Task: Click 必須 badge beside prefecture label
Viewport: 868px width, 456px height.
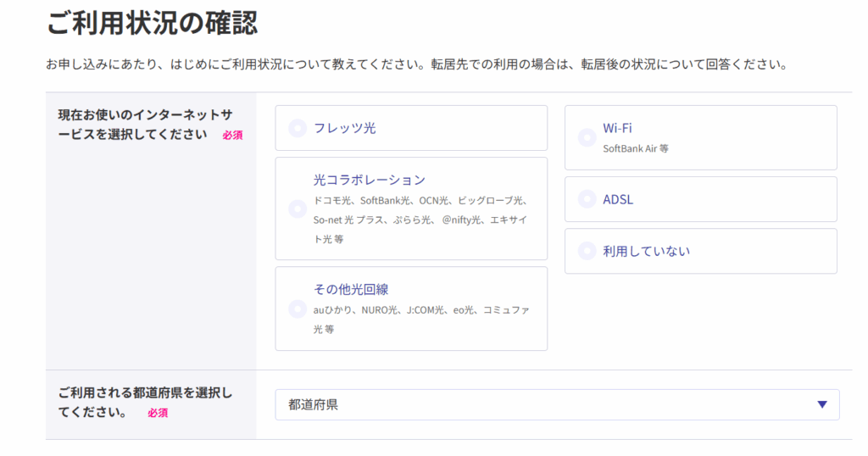Action: click(x=158, y=413)
